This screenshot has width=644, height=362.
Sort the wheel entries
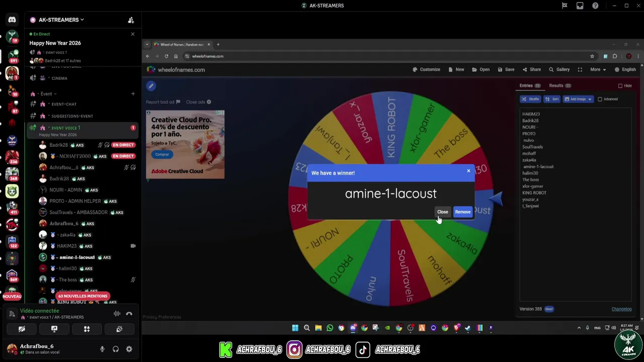552,99
